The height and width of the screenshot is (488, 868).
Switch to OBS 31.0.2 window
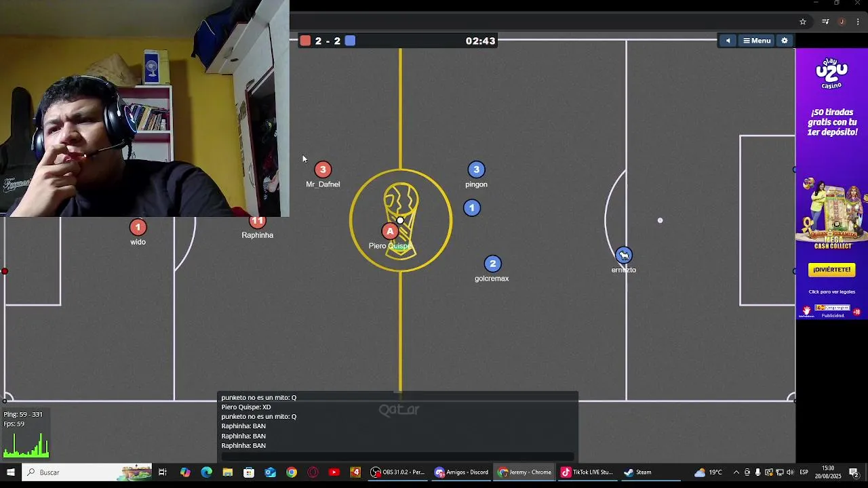[398, 472]
